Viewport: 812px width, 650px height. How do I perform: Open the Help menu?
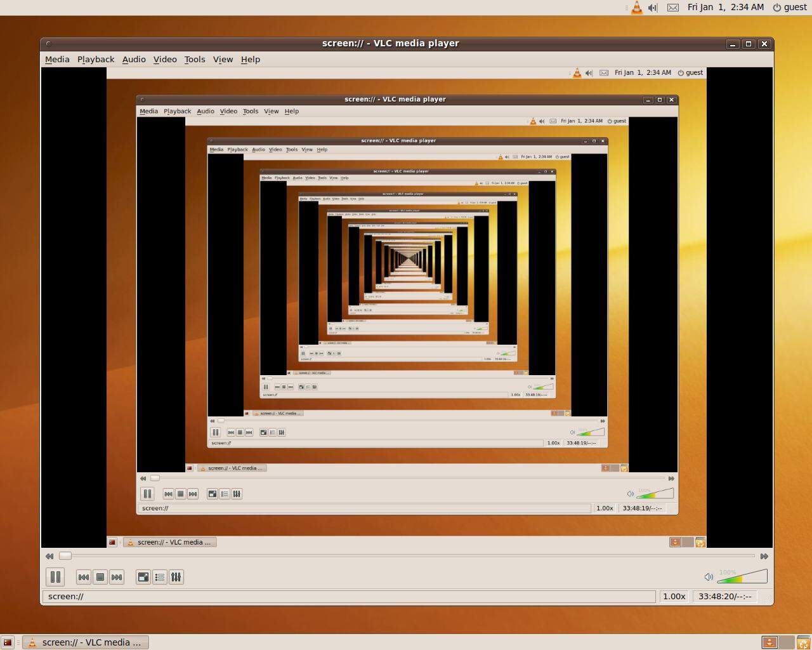[251, 59]
